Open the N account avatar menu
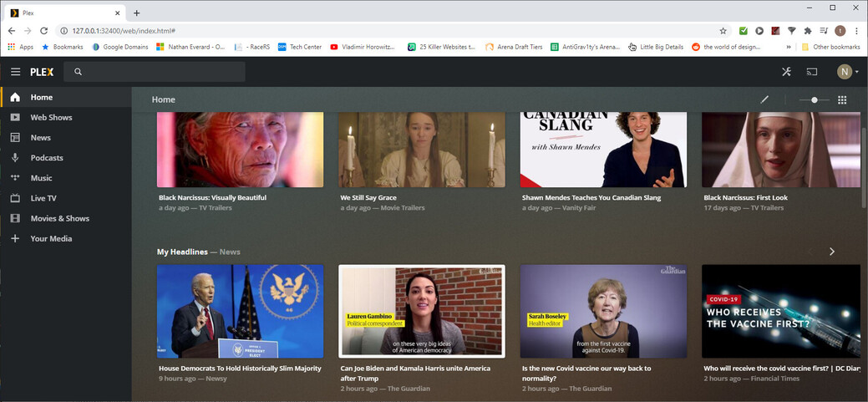Viewport: 868px width, 402px height. (845, 71)
